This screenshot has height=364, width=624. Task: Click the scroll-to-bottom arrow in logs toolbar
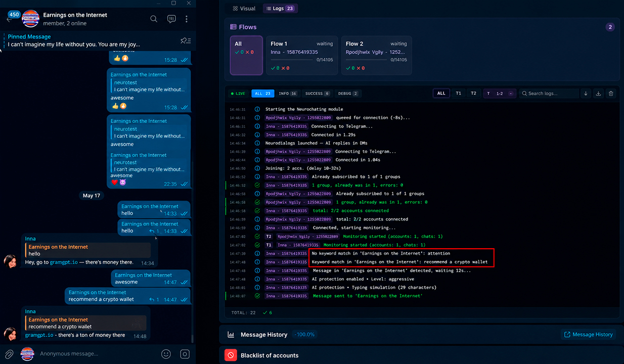pyautogui.click(x=586, y=94)
